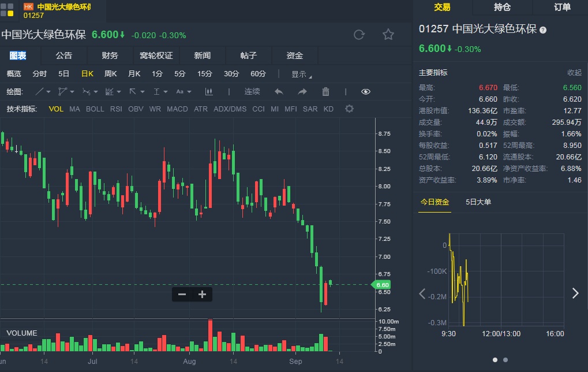The width and height of the screenshot is (588, 372).
Task: Enable the BOLL indicator
Action: coord(95,109)
